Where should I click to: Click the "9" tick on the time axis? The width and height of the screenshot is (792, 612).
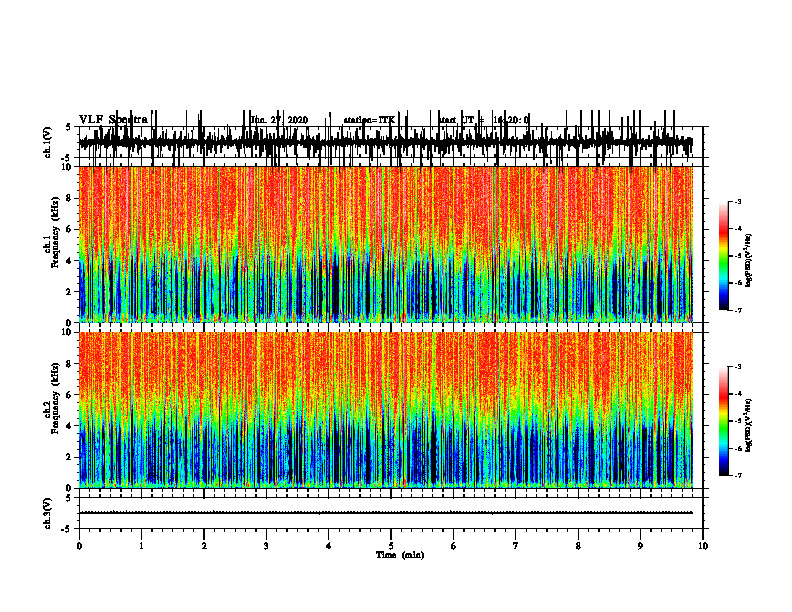tap(640, 546)
